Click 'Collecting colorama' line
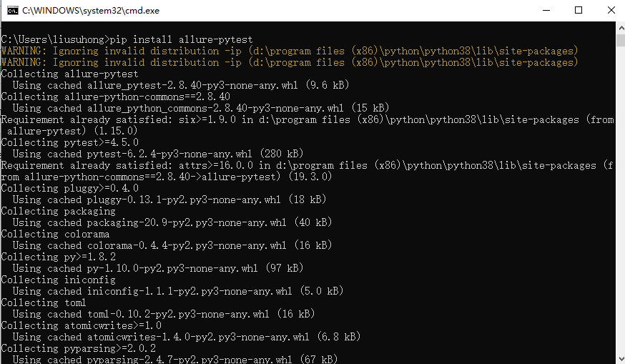The image size is (625, 364). 55,234
